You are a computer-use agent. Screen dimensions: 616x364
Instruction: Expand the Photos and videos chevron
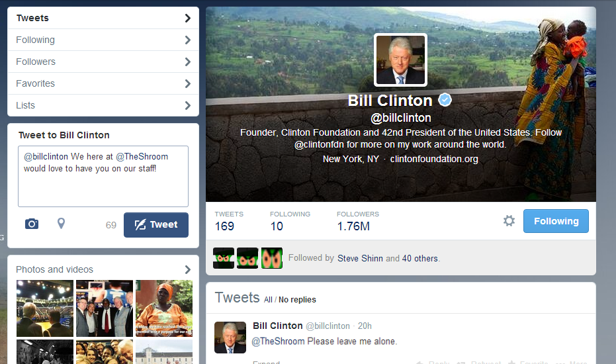tap(188, 269)
